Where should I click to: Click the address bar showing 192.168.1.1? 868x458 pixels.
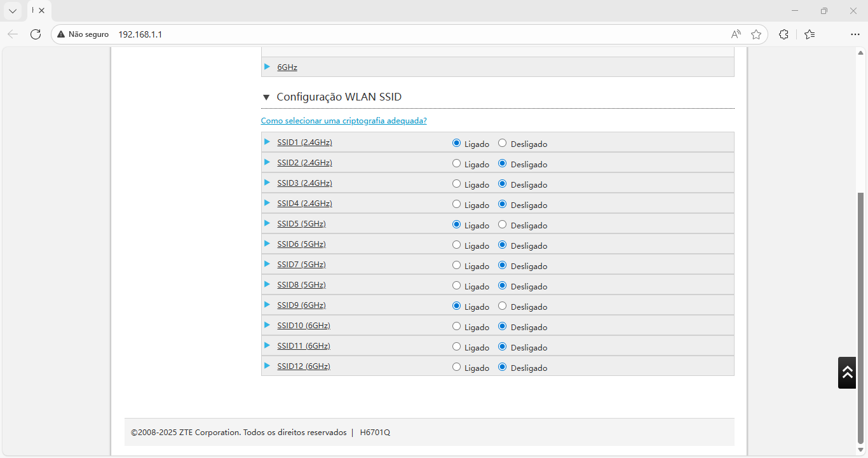tap(381, 34)
